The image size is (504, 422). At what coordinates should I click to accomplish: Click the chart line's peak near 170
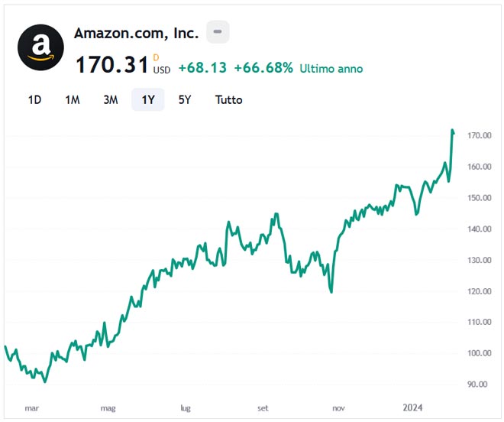pos(453,131)
